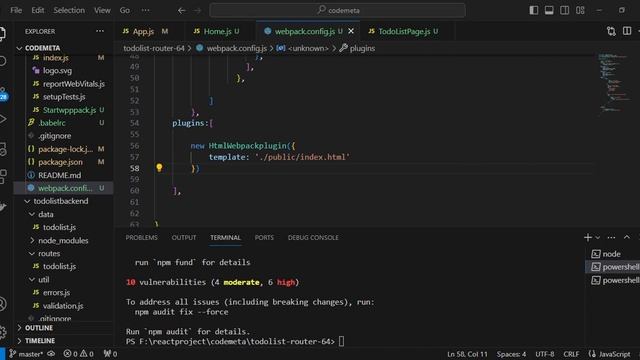Switch to OUTPUT panel tab

(184, 238)
